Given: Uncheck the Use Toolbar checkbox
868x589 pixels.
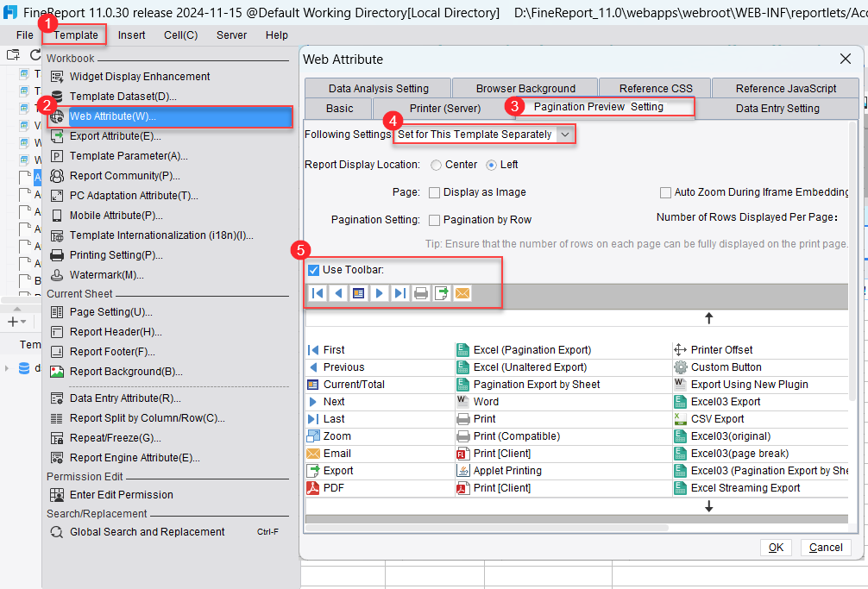Looking at the screenshot, I should pyautogui.click(x=313, y=270).
